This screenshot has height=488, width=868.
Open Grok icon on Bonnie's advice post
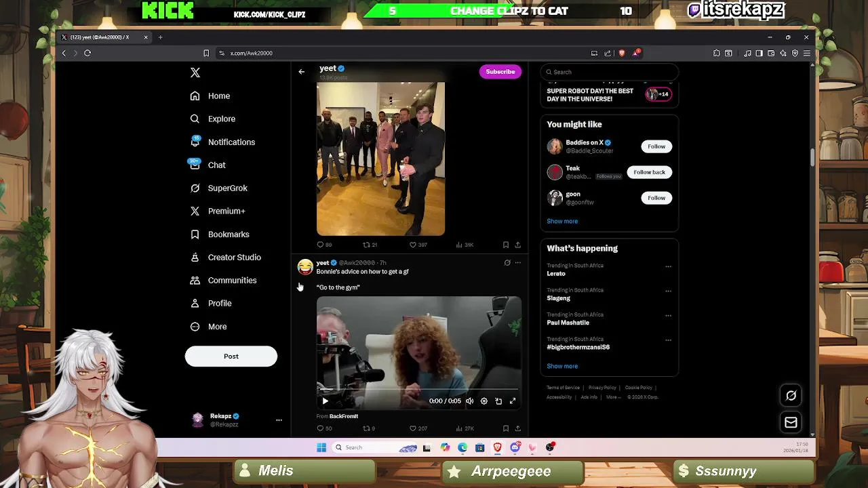pos(507,263)
